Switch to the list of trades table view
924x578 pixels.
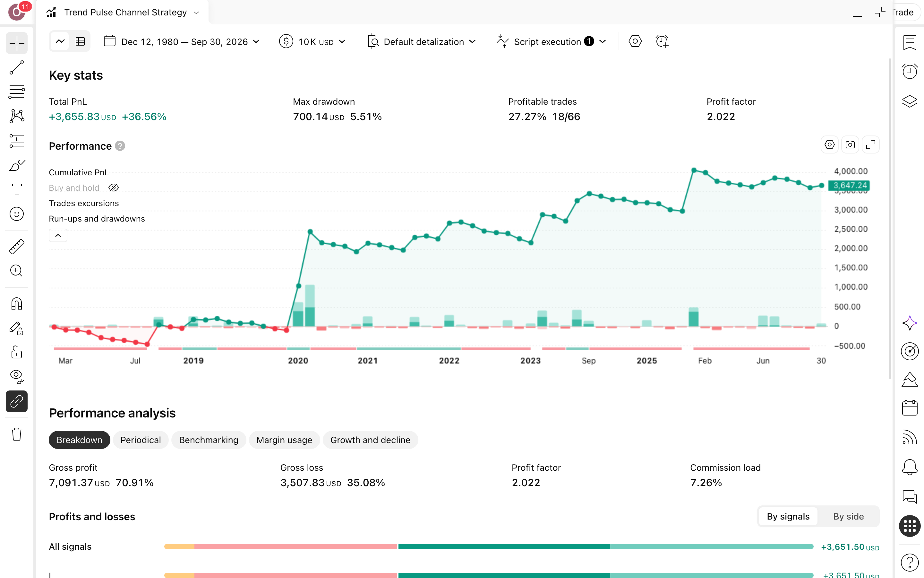point(80,41)
